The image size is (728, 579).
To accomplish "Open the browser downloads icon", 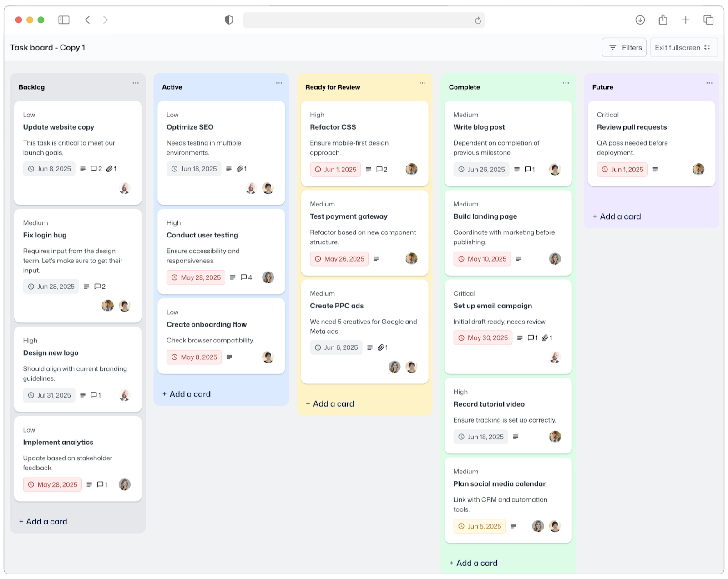I will pos(640,20).
